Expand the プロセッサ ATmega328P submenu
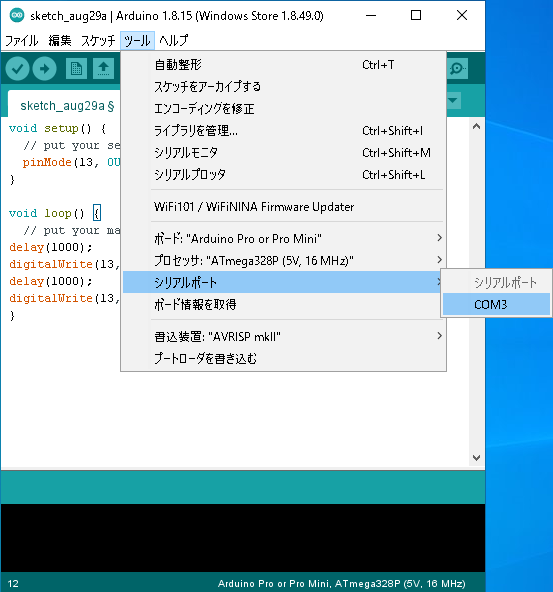This screenshot has height=592, width=553. [283, 261]
